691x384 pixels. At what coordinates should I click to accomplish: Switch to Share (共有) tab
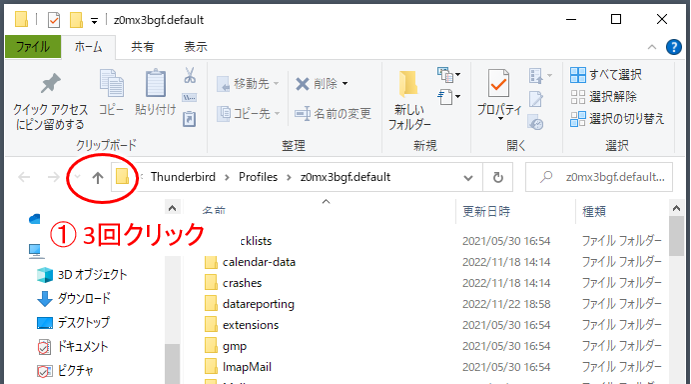click(142, 47)
